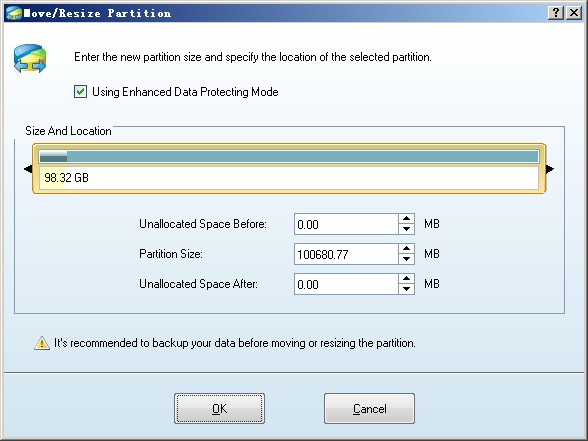Click the Unallocated Space After input field
588x441 pixels.
346,284
